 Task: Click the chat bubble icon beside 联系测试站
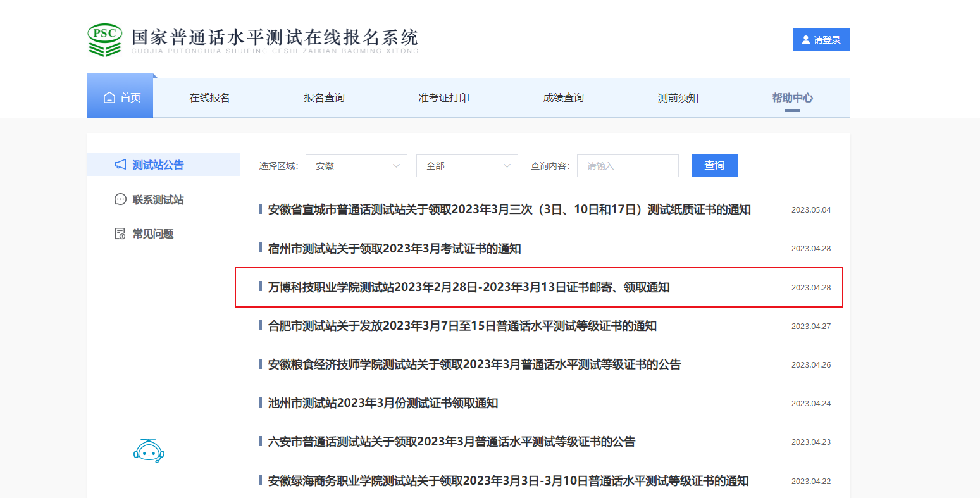[x=120, y=199]
